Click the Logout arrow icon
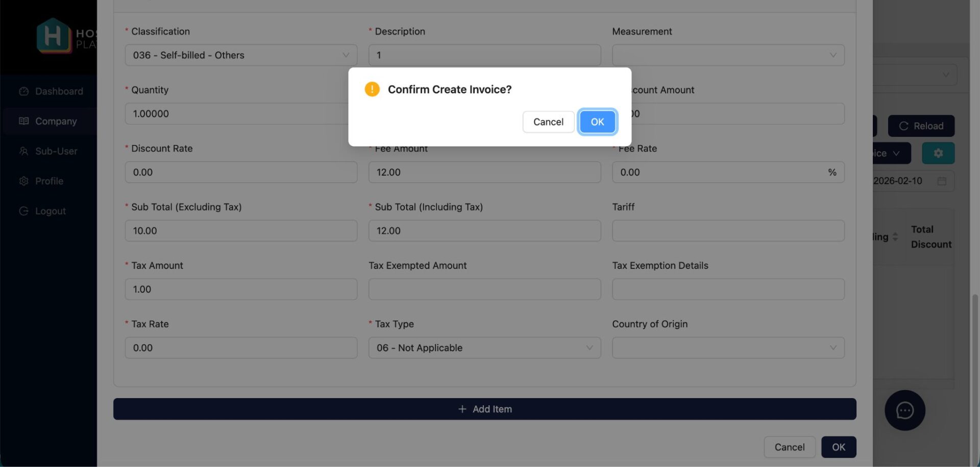The width and height of the screenshot is (980, 467). click(x=23, y=211)
